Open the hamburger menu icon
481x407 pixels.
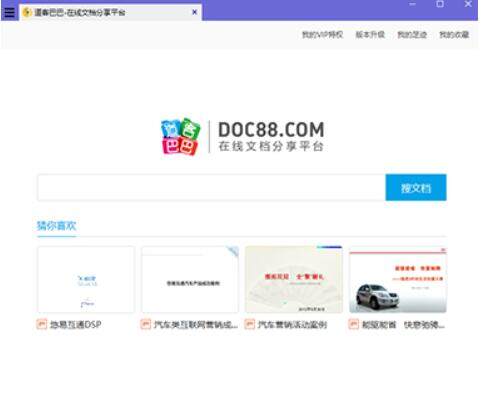pos(9,12)
